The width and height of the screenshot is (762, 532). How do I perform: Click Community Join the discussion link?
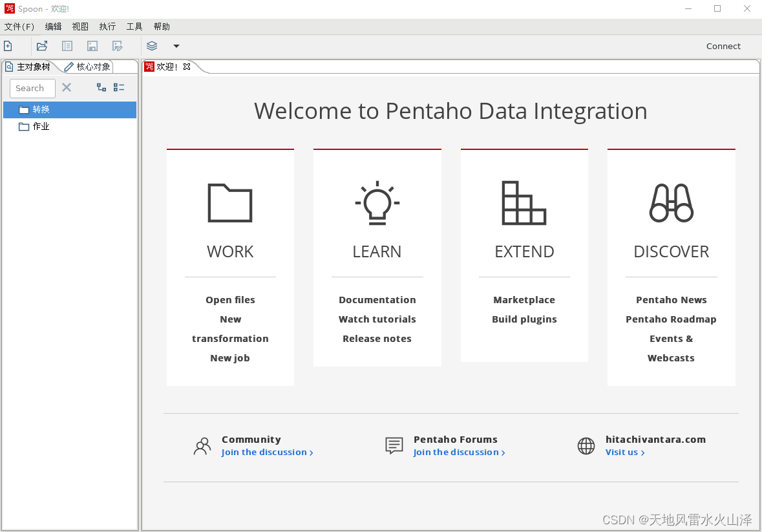(x=268, y=452)
